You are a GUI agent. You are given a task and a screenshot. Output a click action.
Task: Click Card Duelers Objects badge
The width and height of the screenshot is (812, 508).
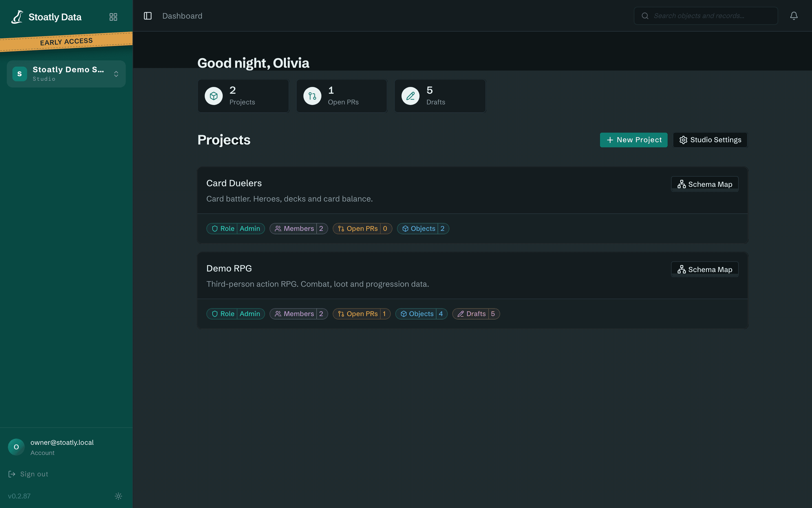[x=423, y=229]
